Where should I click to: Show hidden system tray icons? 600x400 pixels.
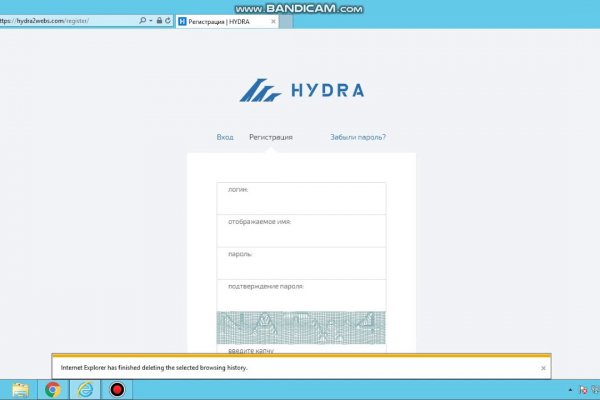[570, 390]
